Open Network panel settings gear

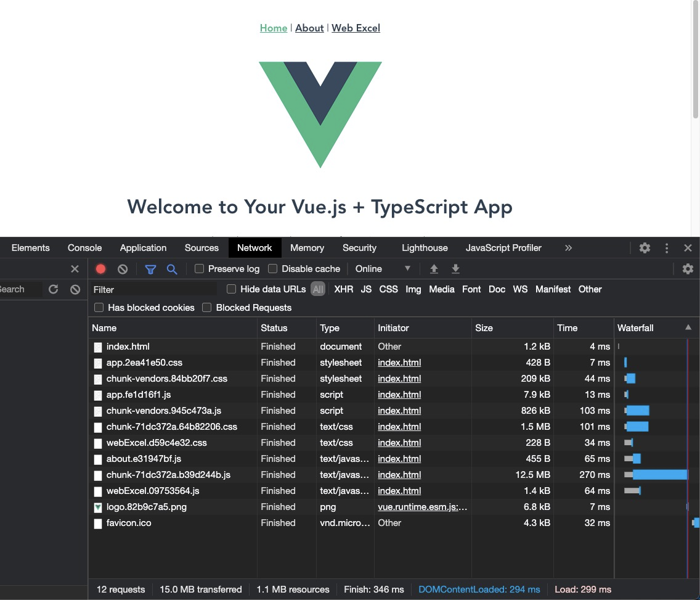pyautogui.click(x=688, y=269)
